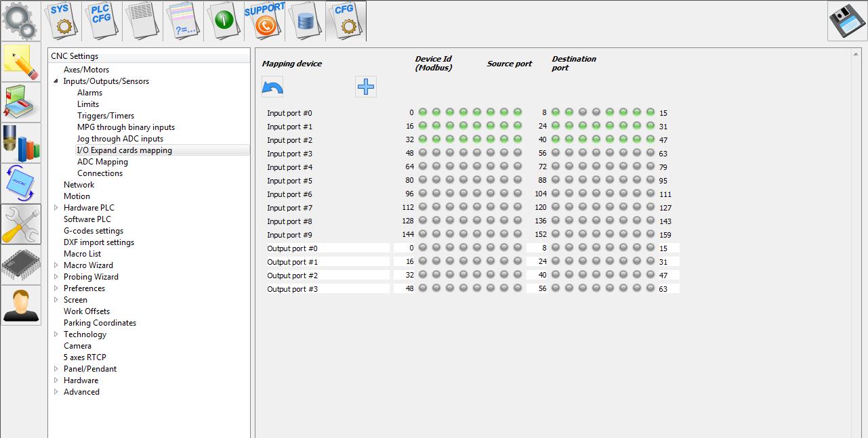Viewport: 868px width, 438px height.
Task: Collapse the Inputs/Outputs/Sensors tree node
Action: pyautogui.click(x=56, y=81)
